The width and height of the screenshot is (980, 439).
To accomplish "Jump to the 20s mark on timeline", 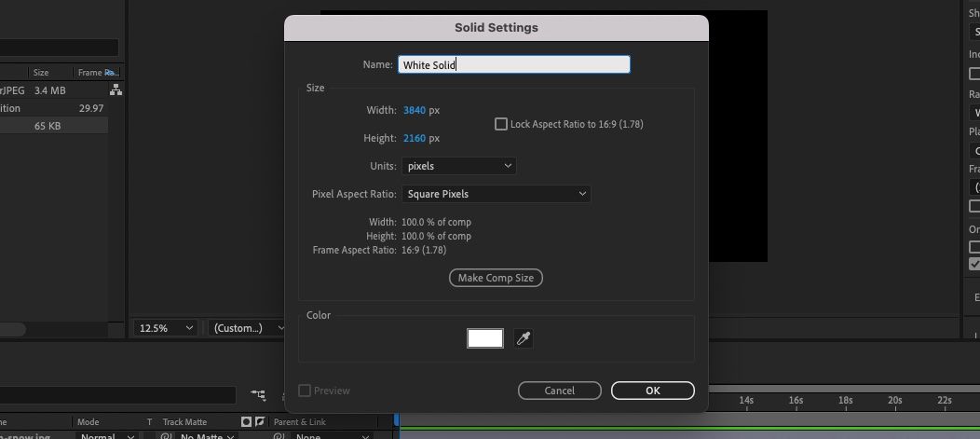I will point(894,400).
